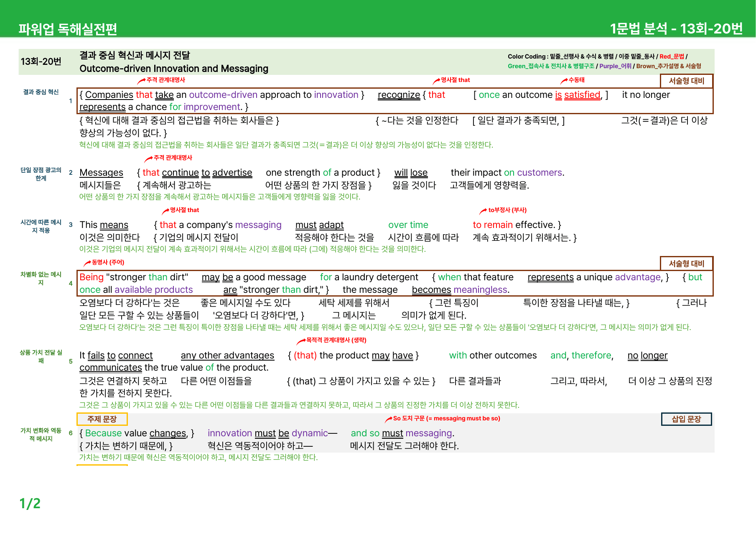Click the red phrase 'to remain'

[492, 225]
